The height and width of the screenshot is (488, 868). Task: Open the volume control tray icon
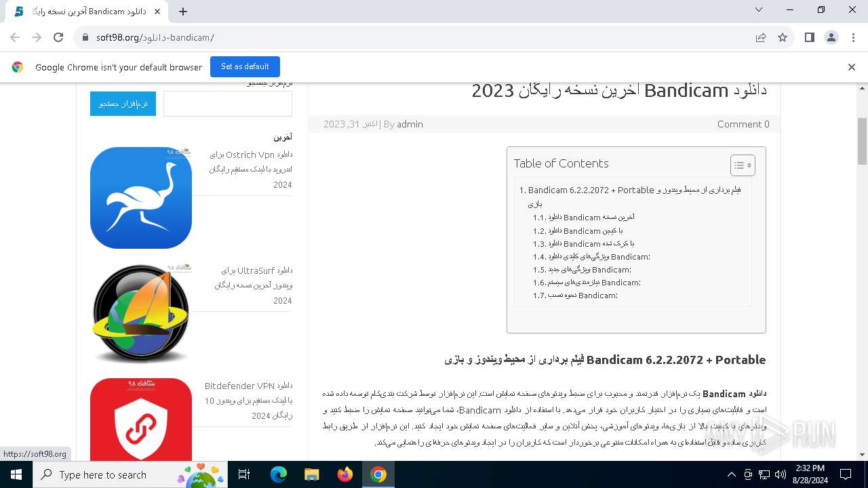pyautogui.click(x=780, y=474)
